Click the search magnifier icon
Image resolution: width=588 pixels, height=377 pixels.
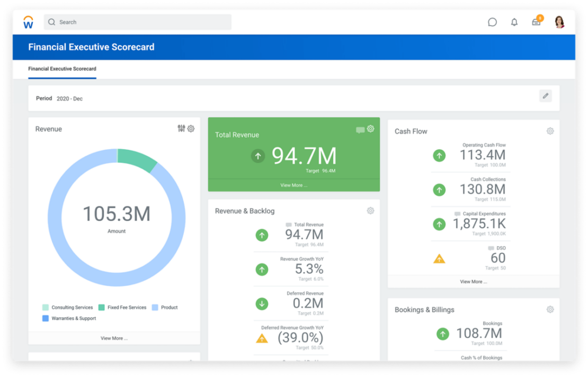51,22
